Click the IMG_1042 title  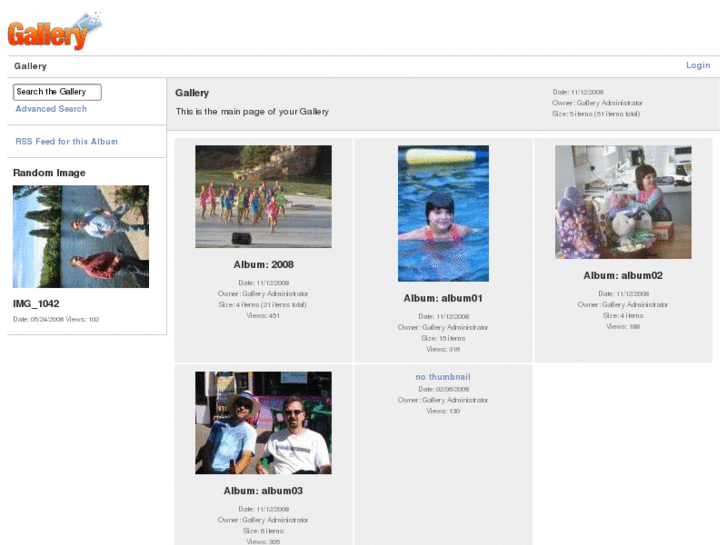click(36, 304)
